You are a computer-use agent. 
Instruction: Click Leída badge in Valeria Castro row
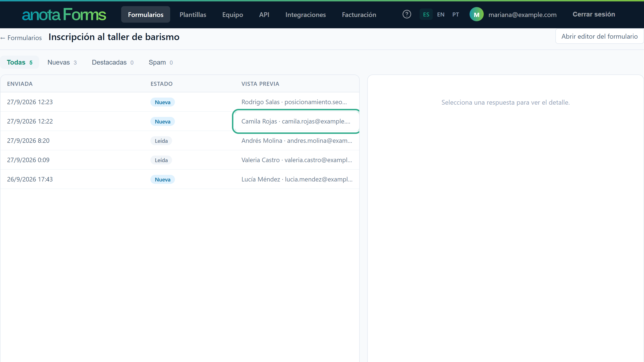pyautogui.click(x=161, y=160)
